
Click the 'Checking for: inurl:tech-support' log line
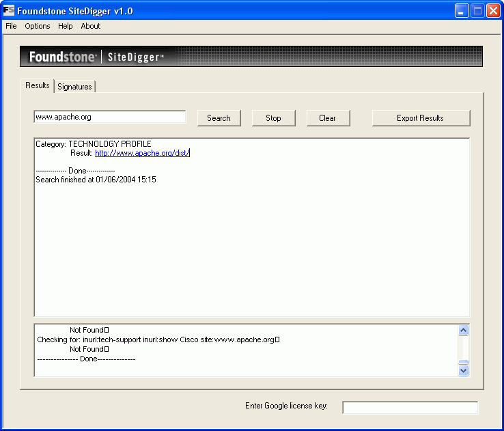coord(158,339)
